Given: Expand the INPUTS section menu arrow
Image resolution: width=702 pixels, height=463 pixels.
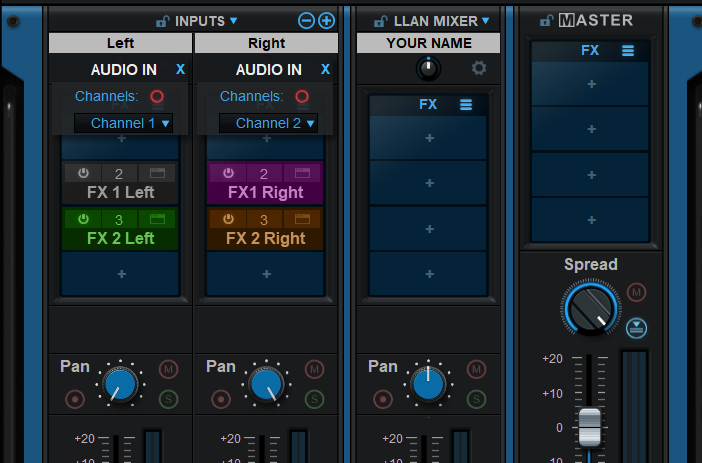Looking at the screenshot, I should click(233, 21).
